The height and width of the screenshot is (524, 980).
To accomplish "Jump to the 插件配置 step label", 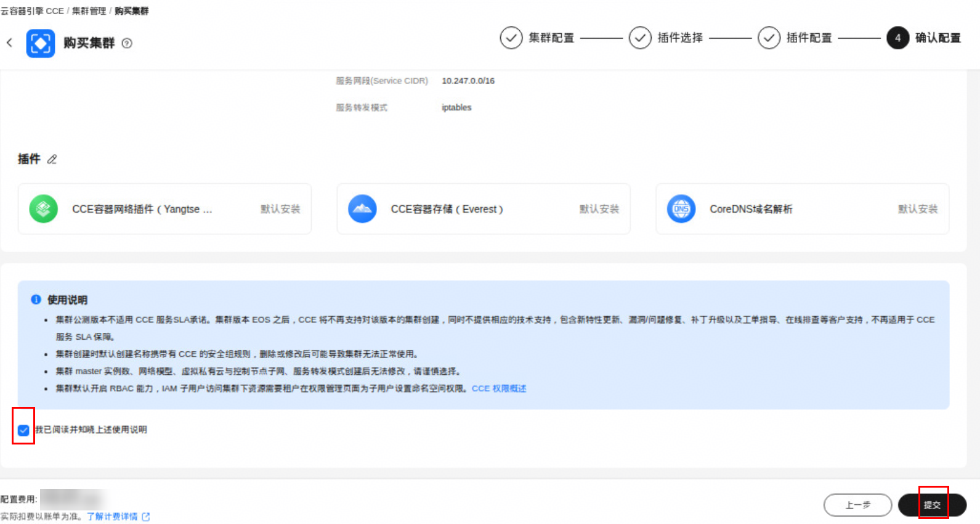I will click(x=809, y=38).
